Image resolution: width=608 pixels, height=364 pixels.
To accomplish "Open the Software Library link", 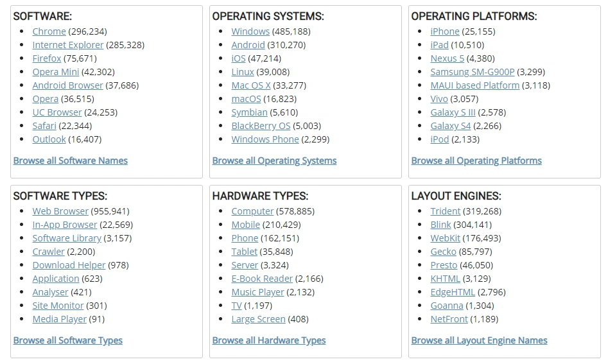I will coord(67,238).
